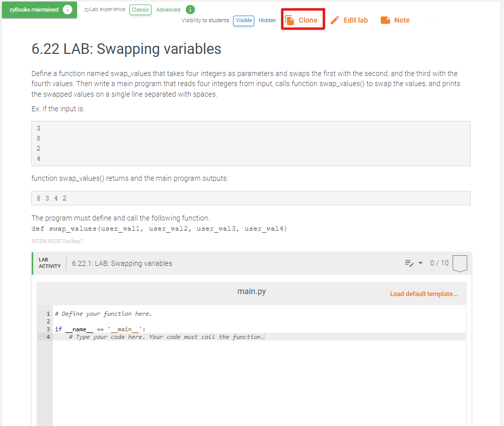Switch zyLab experience to Classic
Viewport: 504px width, 426px height.
[x=140, y=9]
